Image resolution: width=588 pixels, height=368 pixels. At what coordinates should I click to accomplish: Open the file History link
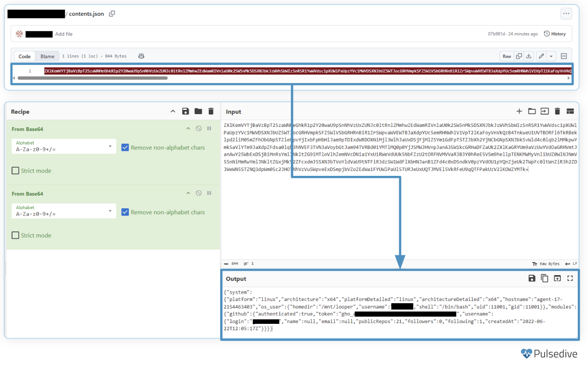point(555,34)
